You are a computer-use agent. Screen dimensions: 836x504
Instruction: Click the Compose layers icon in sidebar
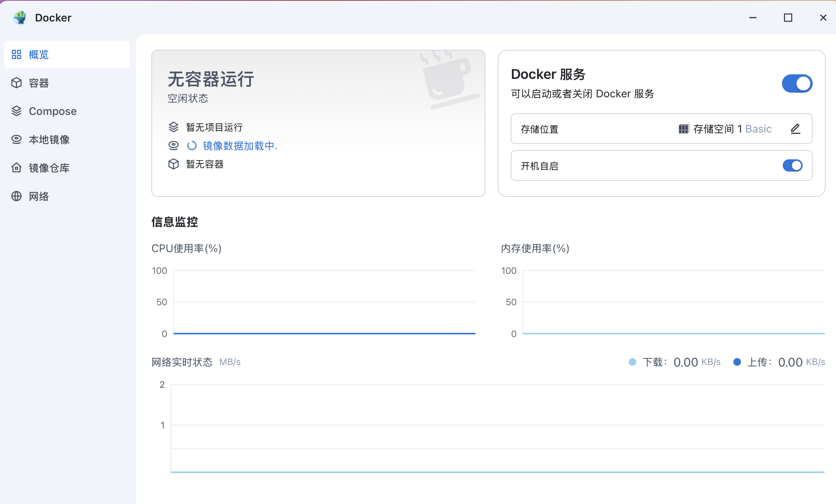coord(16,111)
